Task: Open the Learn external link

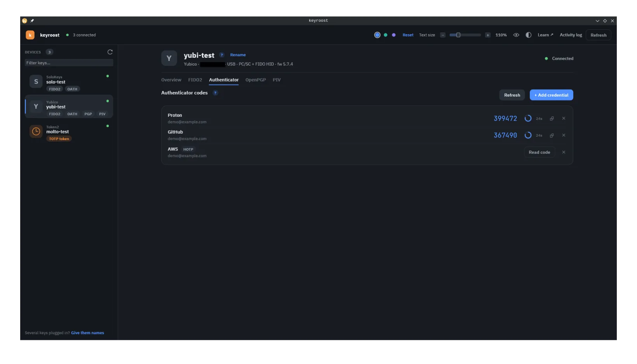Action: coord(545,35)
